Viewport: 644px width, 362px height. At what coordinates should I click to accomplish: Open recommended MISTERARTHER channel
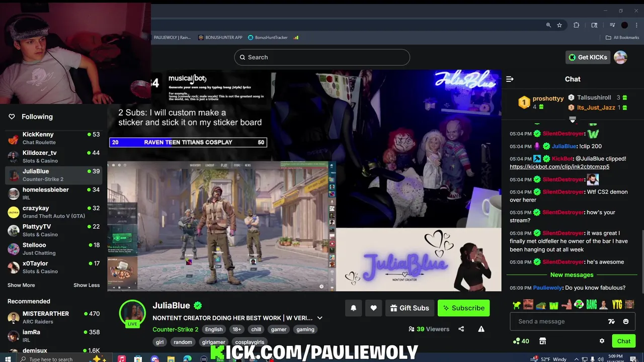click(x=53, y=317)
